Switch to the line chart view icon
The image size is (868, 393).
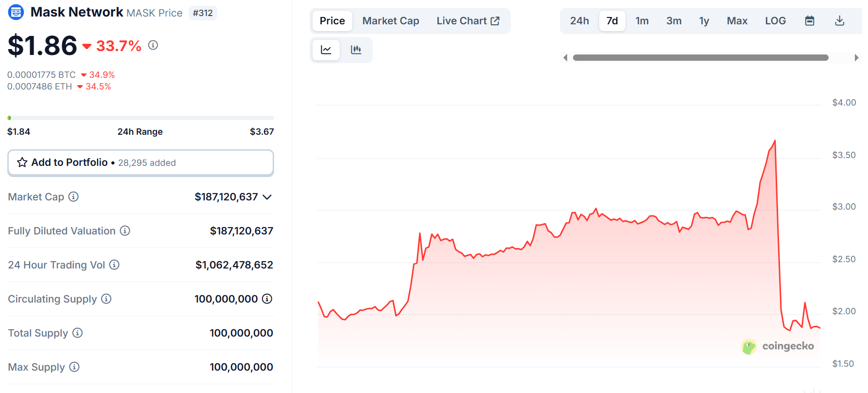(326, 50)
